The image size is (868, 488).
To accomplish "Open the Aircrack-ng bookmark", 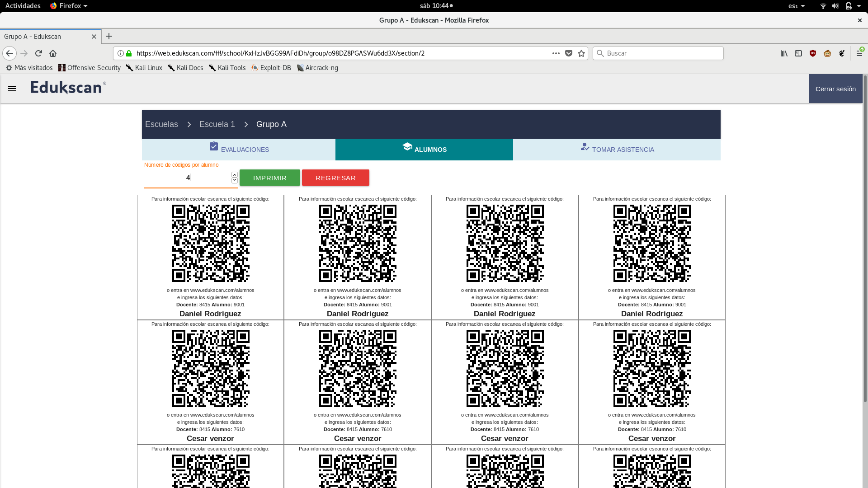I will [317, 68].
